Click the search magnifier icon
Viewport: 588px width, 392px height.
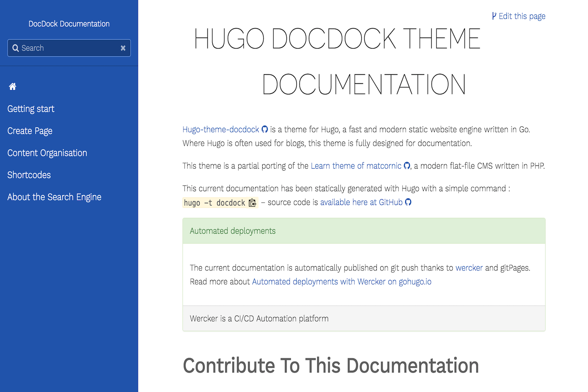pos(16,48)
